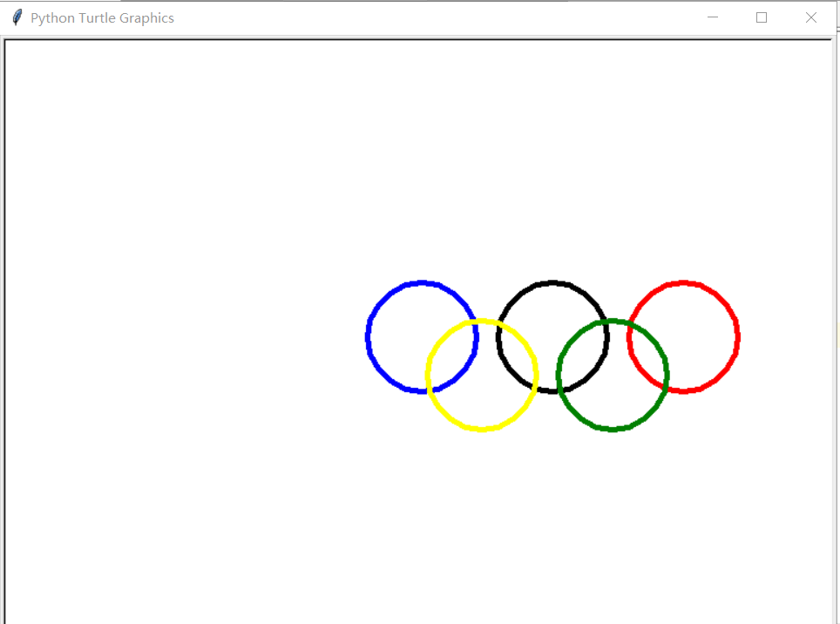840x624 pixels.
Task: Click the Python Turtle Graphics feather icon
Action: point(17,17)
